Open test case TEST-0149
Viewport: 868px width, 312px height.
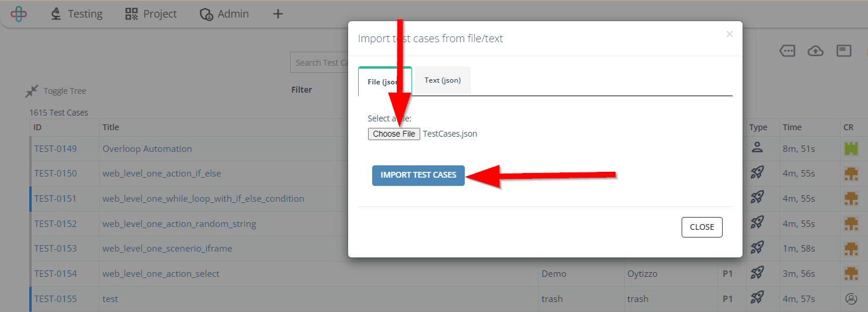point(55,148)
